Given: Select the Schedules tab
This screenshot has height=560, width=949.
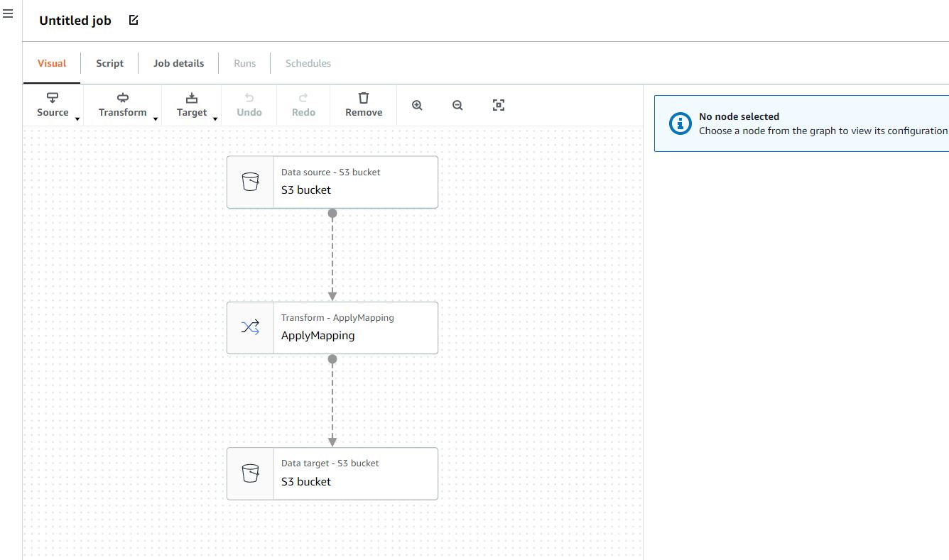Looking at the screenshot, I should click(x=308, y=63).
